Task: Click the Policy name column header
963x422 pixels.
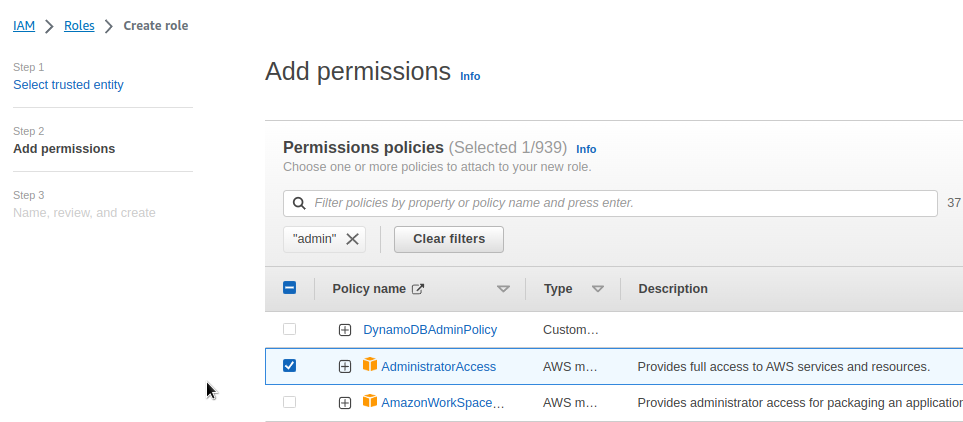Action: pyautogui.click(x=369, y=289)
